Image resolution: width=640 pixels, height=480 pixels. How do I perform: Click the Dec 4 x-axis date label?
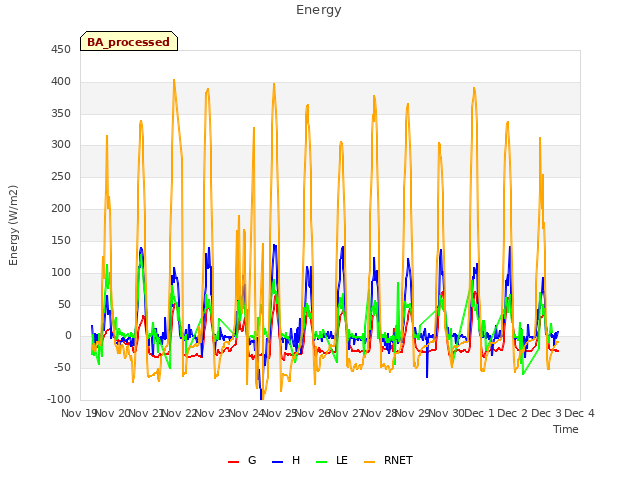tap(579, 413)
